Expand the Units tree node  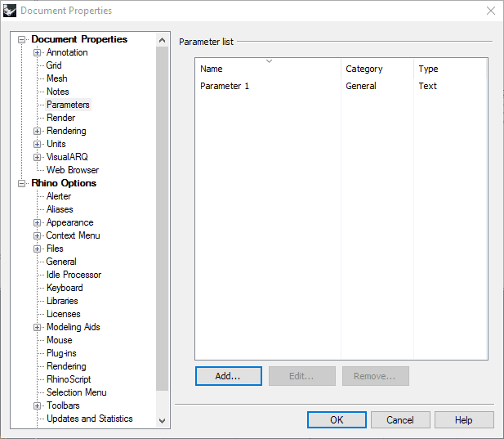click(x=37, y=144)
